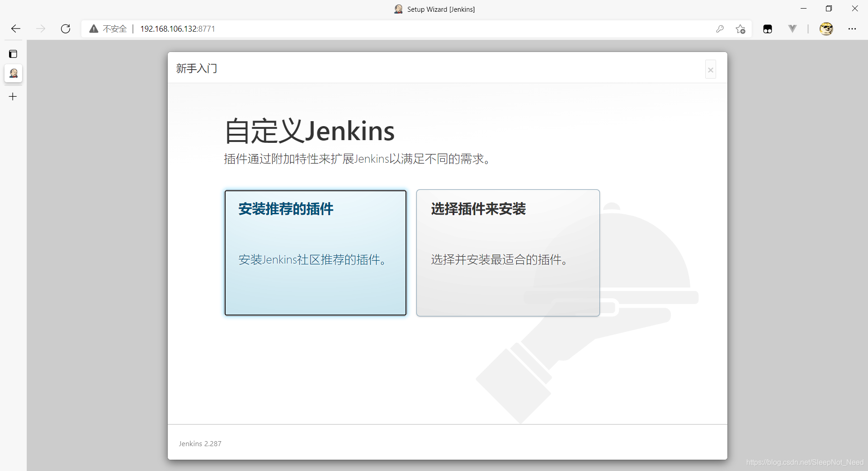Open a new tab with plus button

[13, 96]
